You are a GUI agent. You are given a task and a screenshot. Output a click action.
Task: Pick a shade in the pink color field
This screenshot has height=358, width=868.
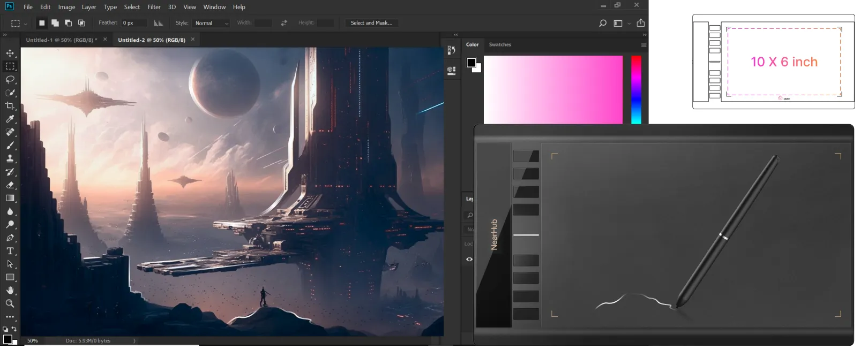coord(553,90)
